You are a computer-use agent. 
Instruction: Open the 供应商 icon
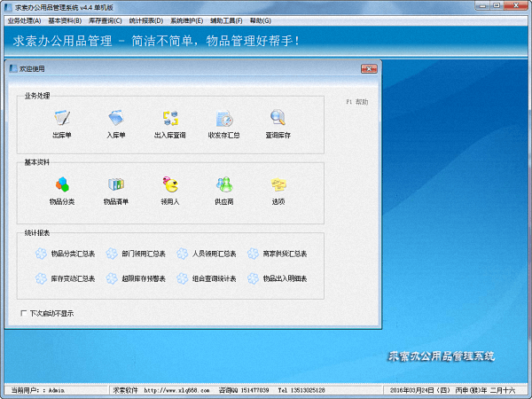pyautogui.click(x=224, y=184)
